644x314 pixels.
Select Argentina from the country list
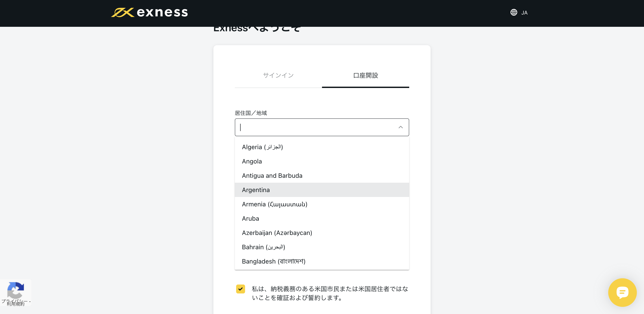[x=256, y=190]
